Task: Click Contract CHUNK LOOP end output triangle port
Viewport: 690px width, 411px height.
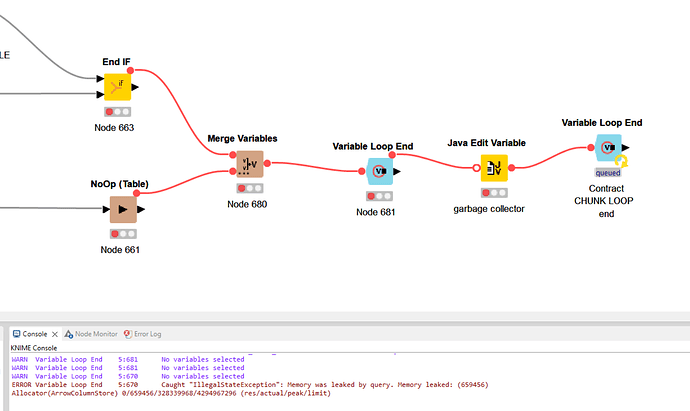Action: [626, 148]
